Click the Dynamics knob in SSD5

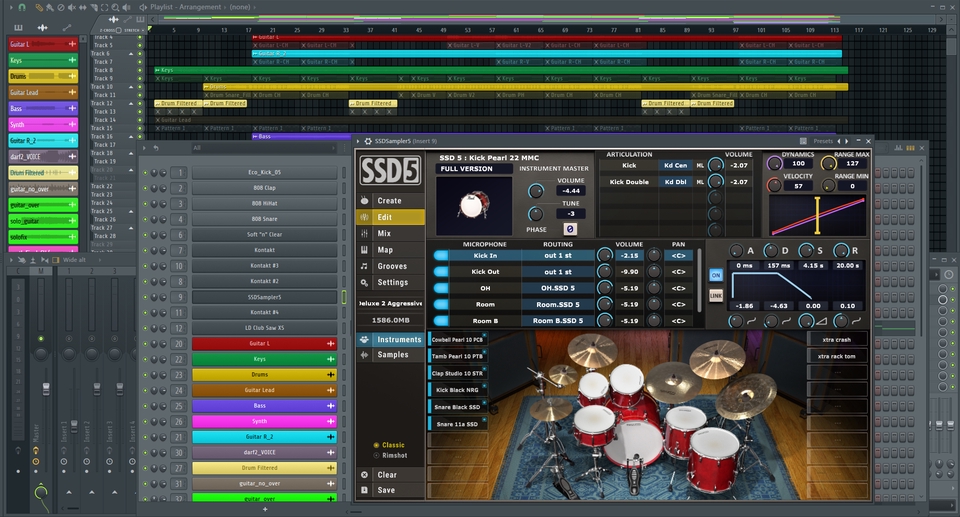click(x=775, y=164)
